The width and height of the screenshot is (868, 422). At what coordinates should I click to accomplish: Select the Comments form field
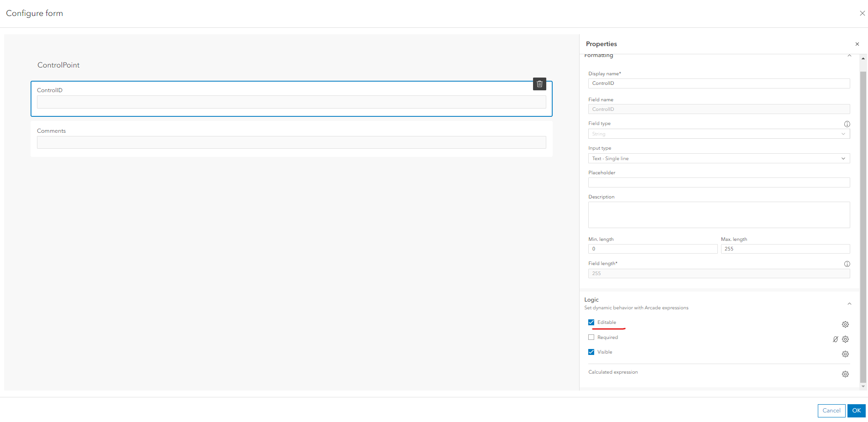291,142
